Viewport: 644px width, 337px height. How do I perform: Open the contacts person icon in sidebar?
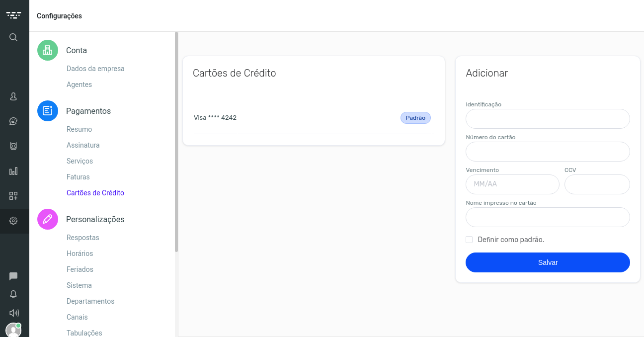(x=13, y=96)
